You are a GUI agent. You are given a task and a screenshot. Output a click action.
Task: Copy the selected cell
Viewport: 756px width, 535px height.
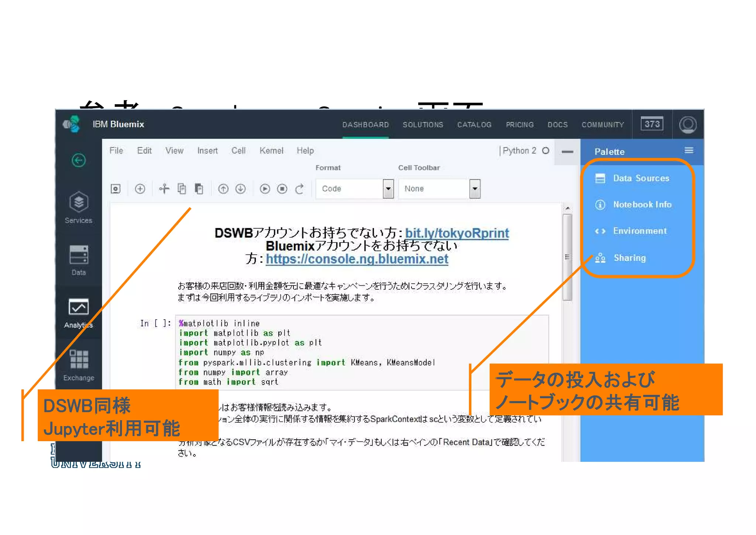coord(182,189)
